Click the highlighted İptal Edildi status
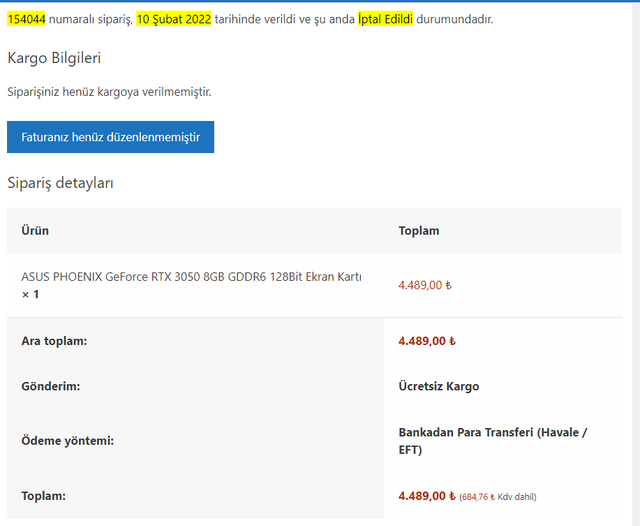 [x=385, y=19]
